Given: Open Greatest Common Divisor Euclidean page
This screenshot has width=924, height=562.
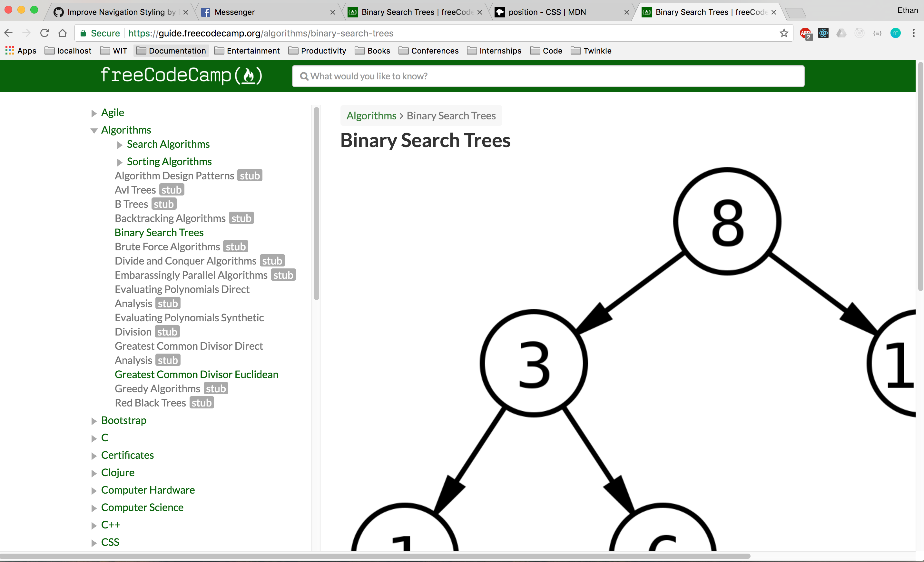Looking at the screenshot, I should pyautogui.click(x=196, y=374).
